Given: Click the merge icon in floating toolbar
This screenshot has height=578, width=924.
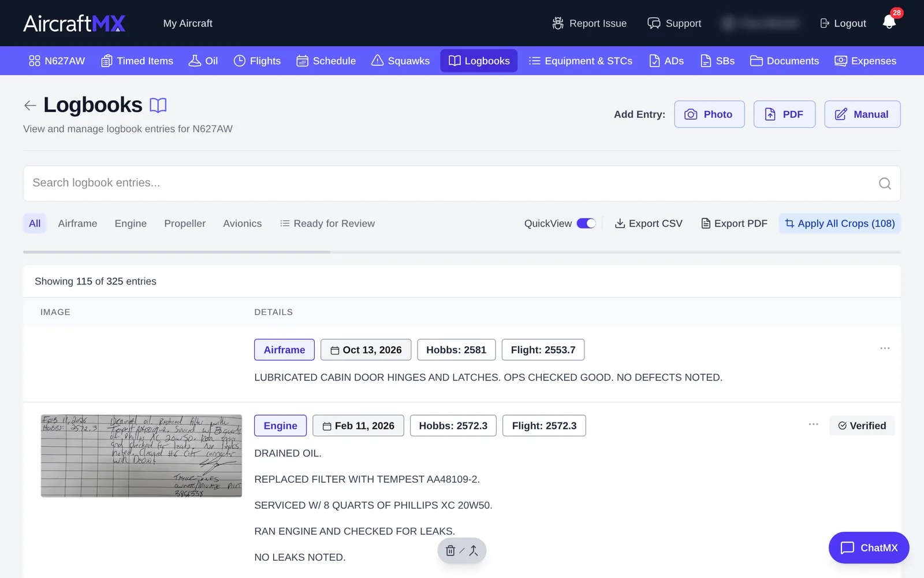Looking at the screenshot, I should 474,551.
